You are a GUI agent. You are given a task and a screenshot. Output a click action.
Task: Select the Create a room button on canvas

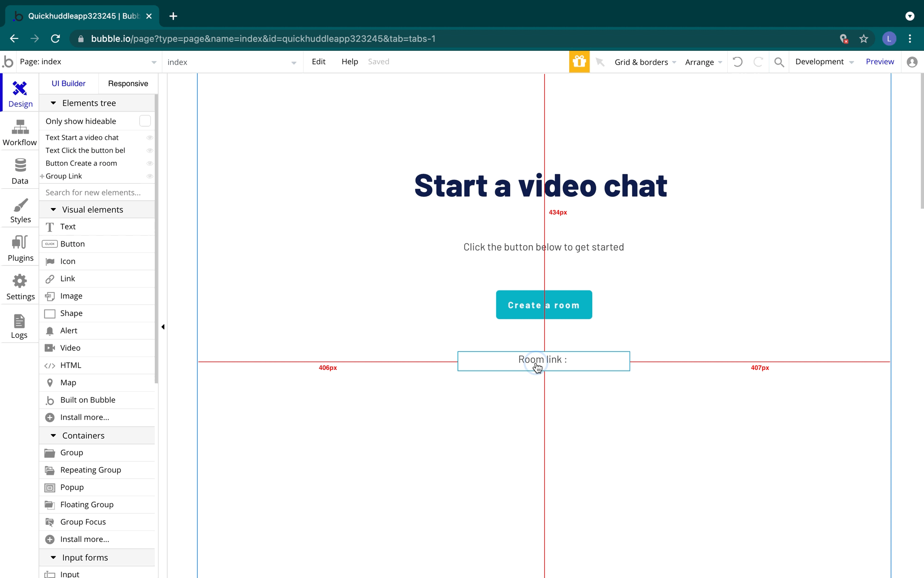544,305
